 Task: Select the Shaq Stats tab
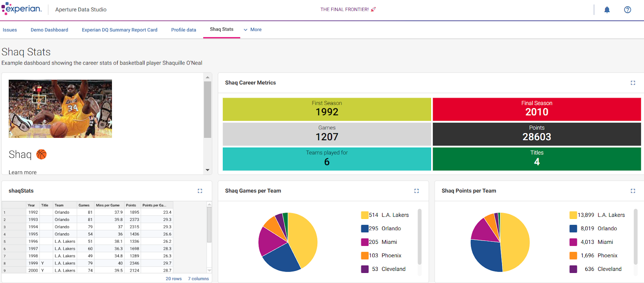(222, 29)
